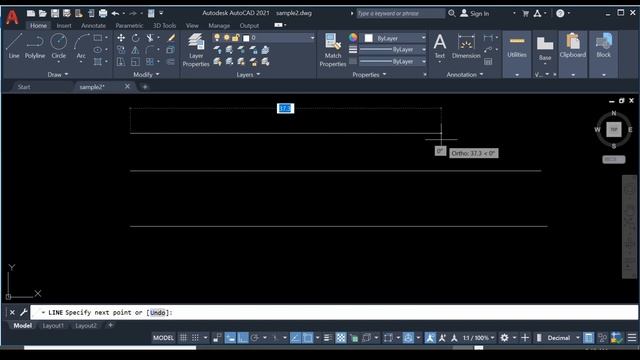
Task: Expand the Draw panel
Action: click(x=58, y=75)
